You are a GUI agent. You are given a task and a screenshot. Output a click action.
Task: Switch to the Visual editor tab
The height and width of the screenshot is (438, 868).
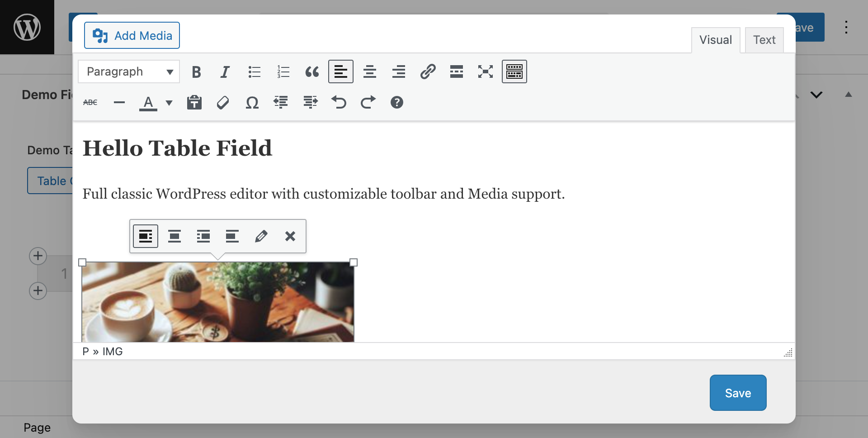click(x=715, y=40)
